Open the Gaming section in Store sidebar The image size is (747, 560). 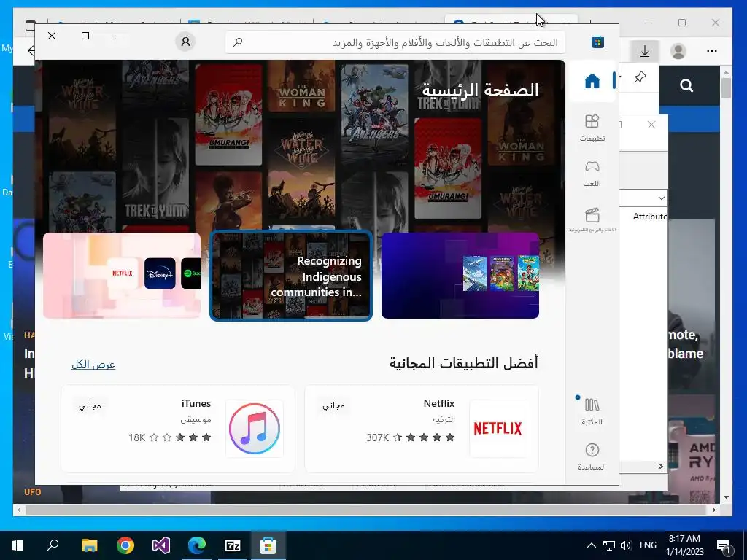[592, 174]
